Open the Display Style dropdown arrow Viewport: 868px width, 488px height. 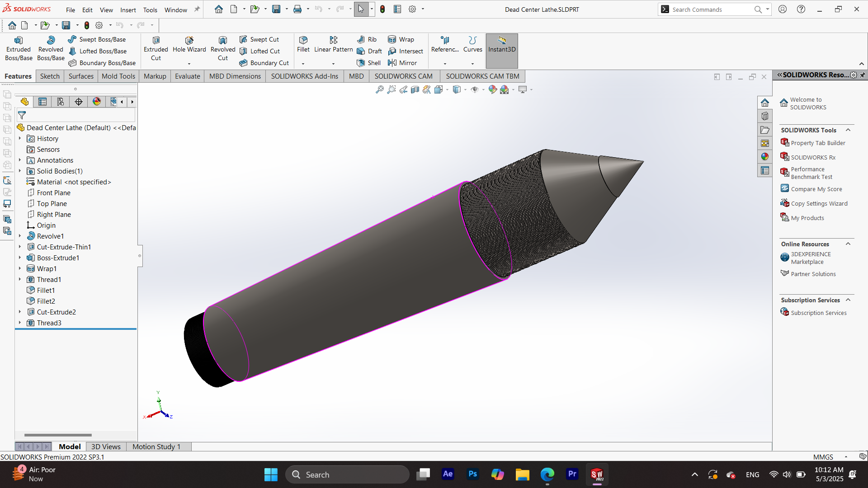[465, 90]
